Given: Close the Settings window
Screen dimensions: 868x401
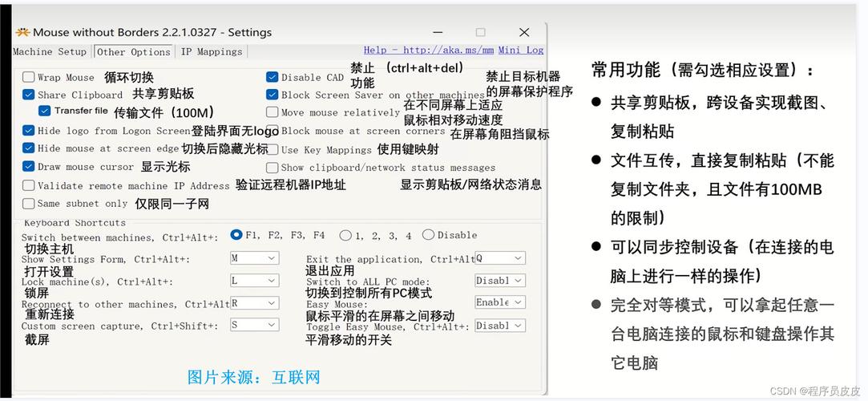Looking at the screenshot, I should click(x=524, y=32).
